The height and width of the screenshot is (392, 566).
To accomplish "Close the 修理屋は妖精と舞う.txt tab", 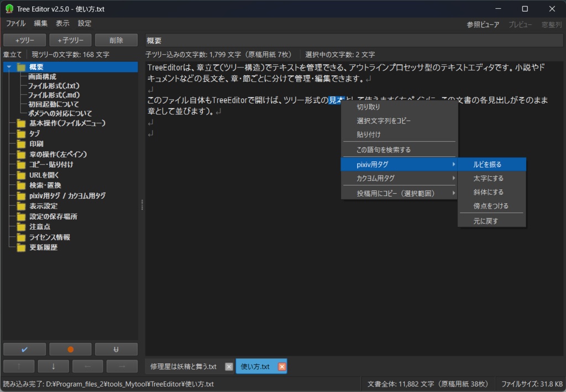I will coord(229,367).
